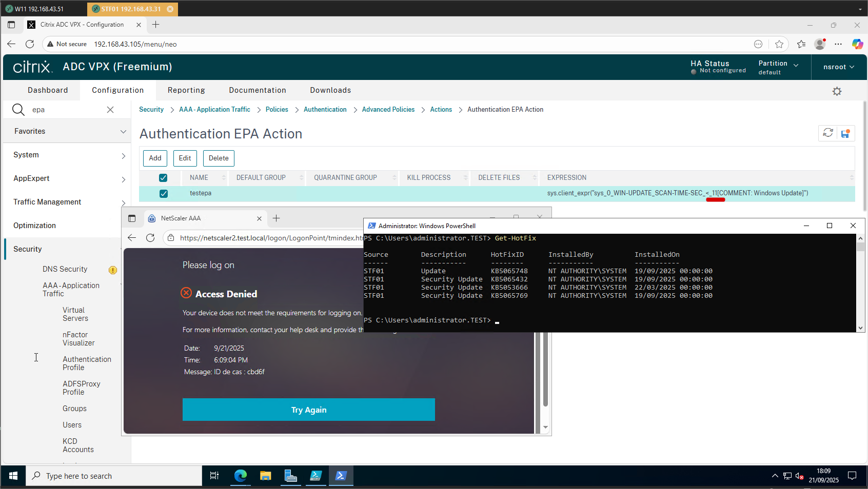Expand the Partition default dropdown
This screenshot has height=489, width=868.
click(778, 67)
